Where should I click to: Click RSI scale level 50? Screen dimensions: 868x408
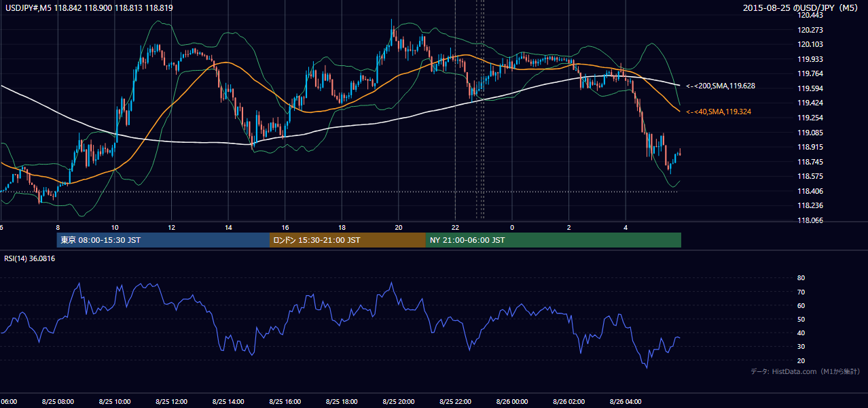tap(801, 319)
